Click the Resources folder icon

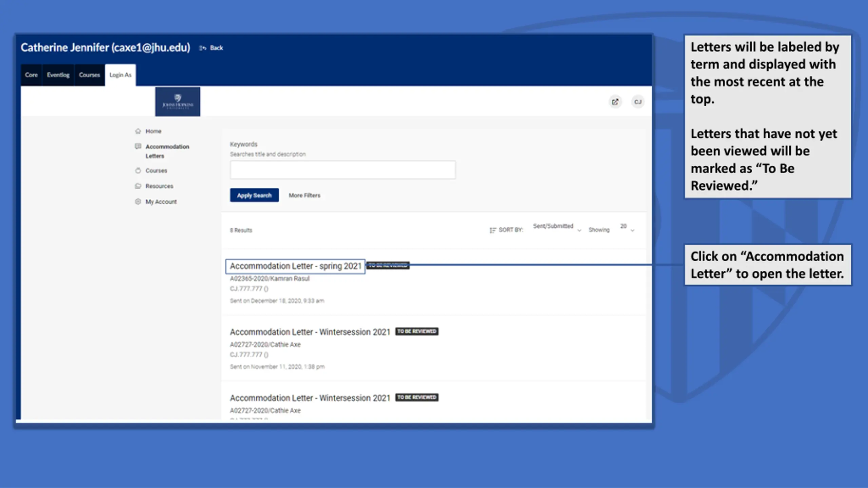[x=138, y=186]
